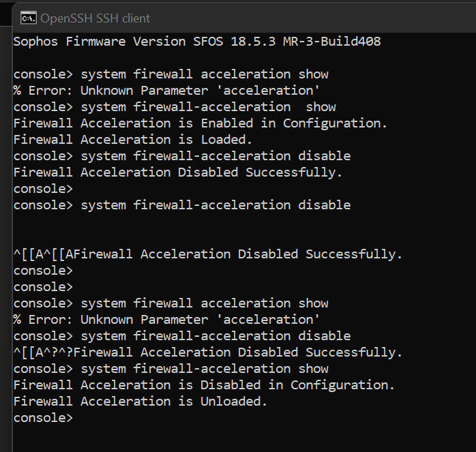This screenshot has height=452, width=476.
Task: Click the first "Unknown Parameter 'acceleration'" error line
Action: click(166, 90)
